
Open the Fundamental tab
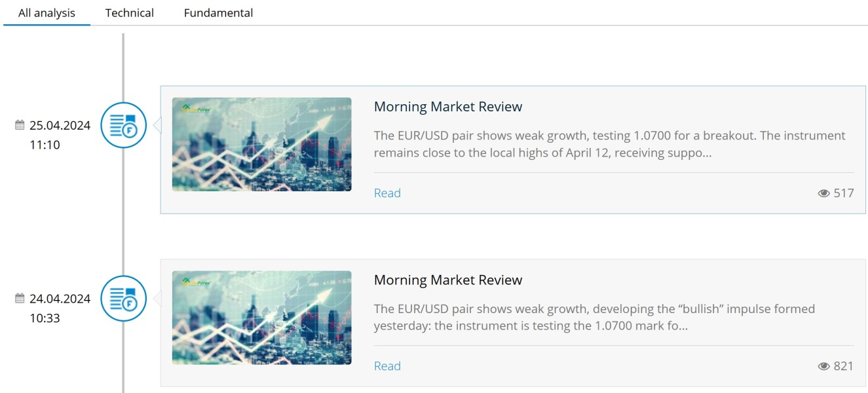218,13
